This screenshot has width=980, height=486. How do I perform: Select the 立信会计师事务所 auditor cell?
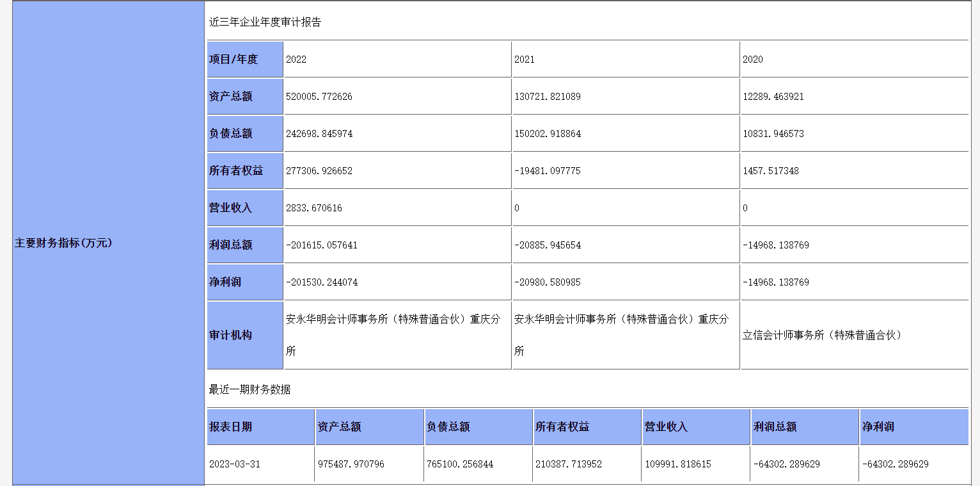(822, 335)
